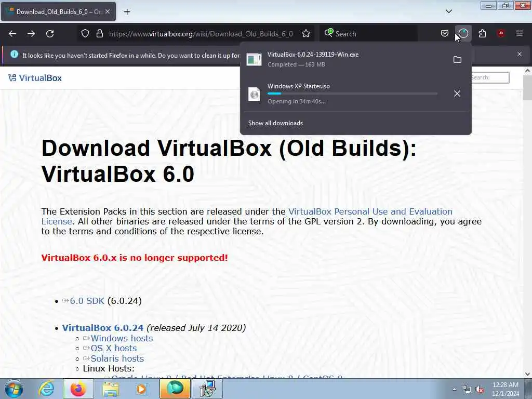The height and width of the screenshot is (399, 532).
Task: Open the muted volume tray icon
Action: 480,390
